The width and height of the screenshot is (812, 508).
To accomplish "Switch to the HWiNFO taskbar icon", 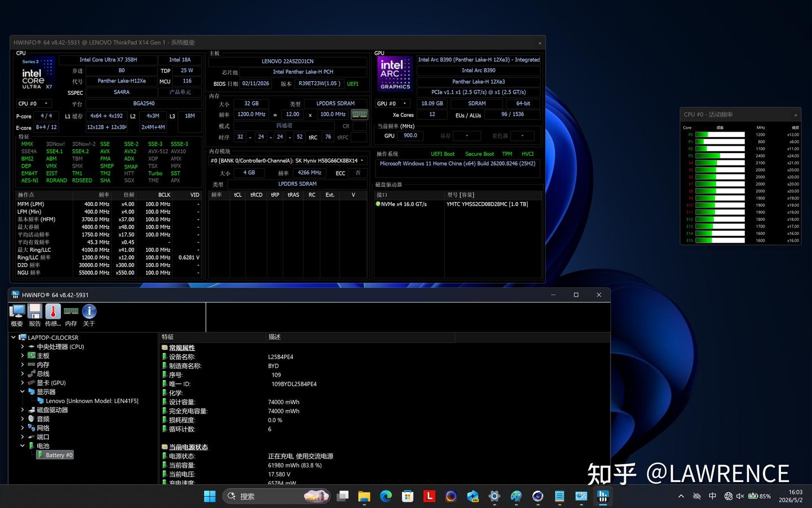I will pos(603,496).
